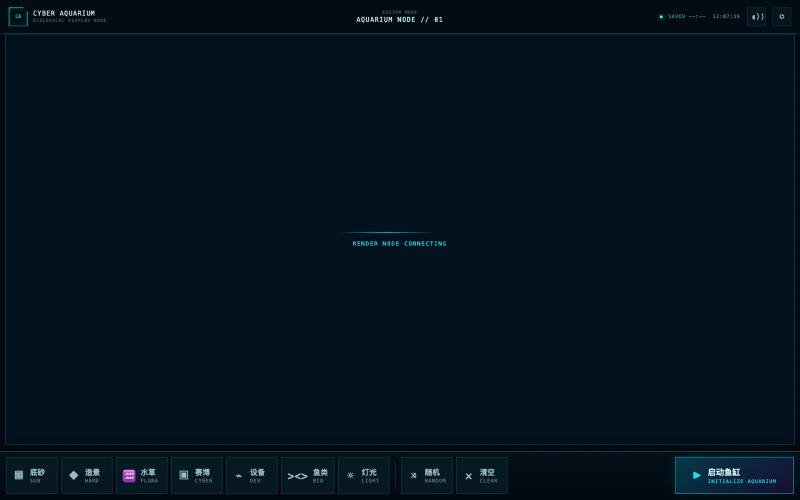Select the 造景 HARD hardscape category
The width and height of the screenshot is (800, 500).
87,475
